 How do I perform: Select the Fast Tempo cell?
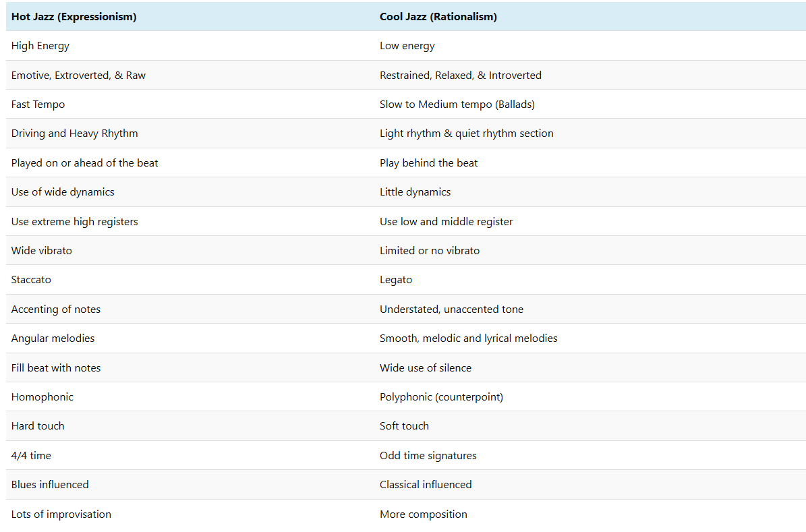pyautogui.click(x=38, y=105)
